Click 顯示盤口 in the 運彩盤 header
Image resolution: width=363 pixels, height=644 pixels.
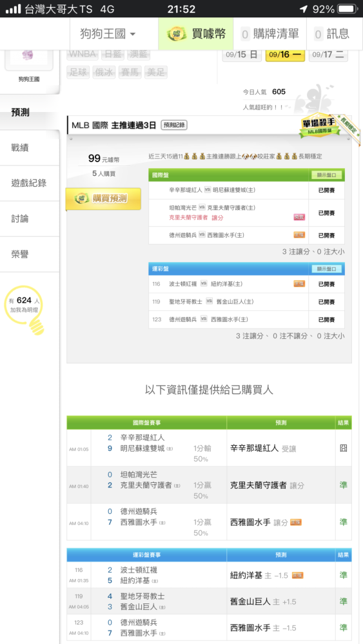pyautogui.click(x=327, y=269)
